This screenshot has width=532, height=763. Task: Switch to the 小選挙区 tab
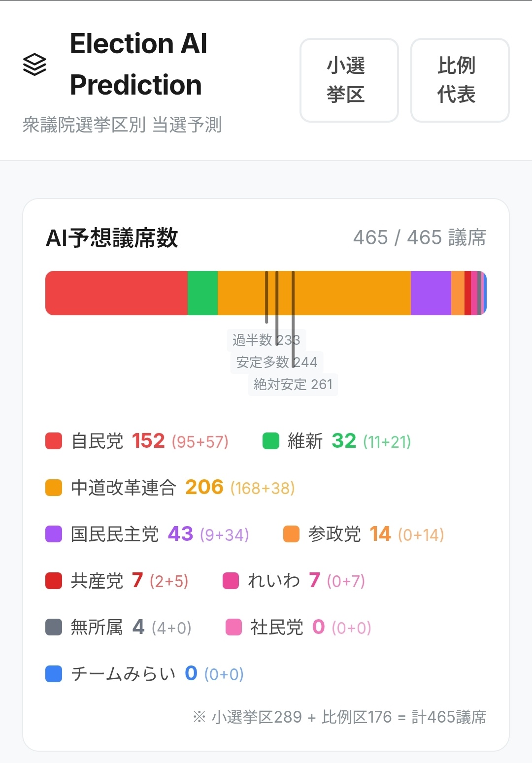(349, 80)
